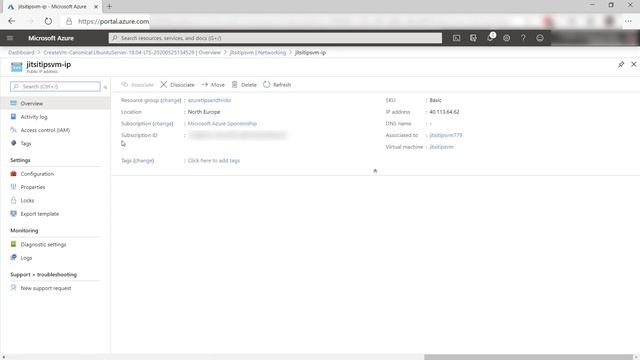The height and width of the screenshot is (360, 640).
Task: Click the browser address bar URL
Action: tap(113, 21)
